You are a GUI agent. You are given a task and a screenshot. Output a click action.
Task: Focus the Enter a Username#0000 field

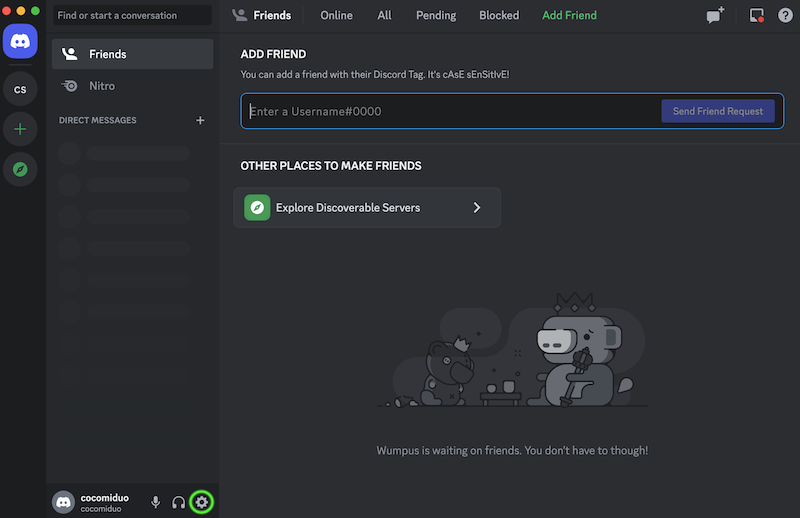tap(450, 111)
